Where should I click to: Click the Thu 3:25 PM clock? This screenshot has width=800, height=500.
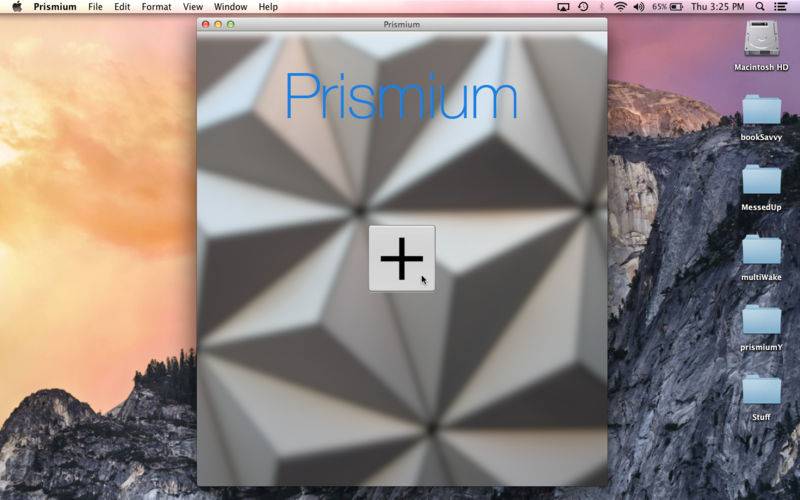click(x=718, y=7)
